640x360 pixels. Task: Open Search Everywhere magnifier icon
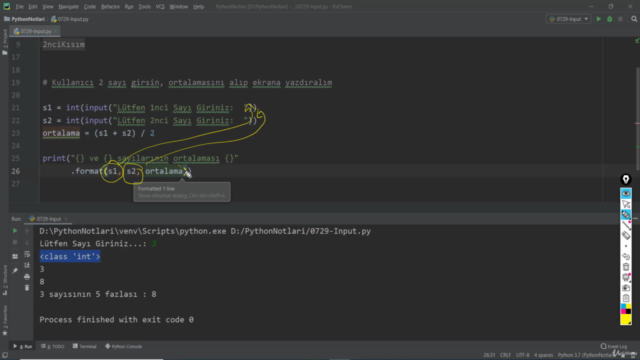[x=634, y=19]
